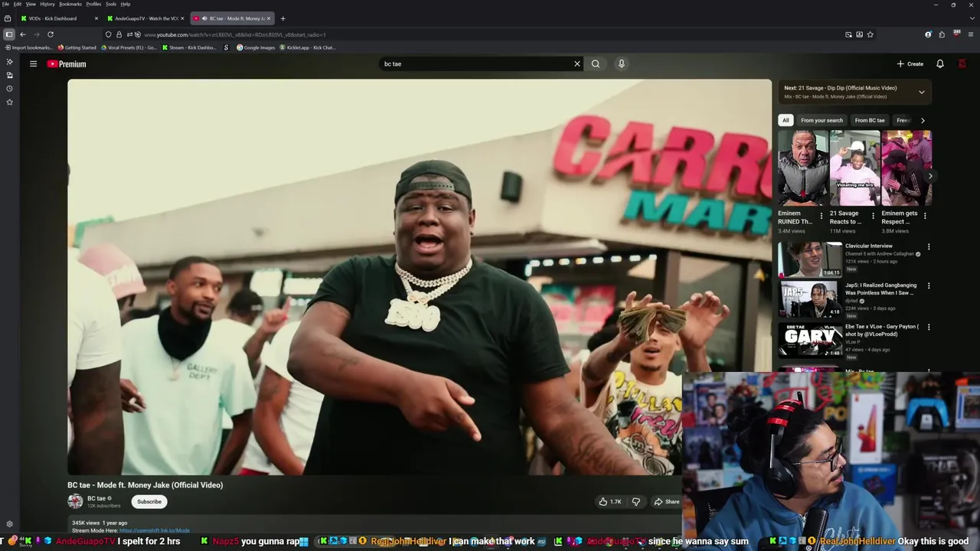Click the Create button
Screen dimensions: 980x551
[x=910, y=64]
